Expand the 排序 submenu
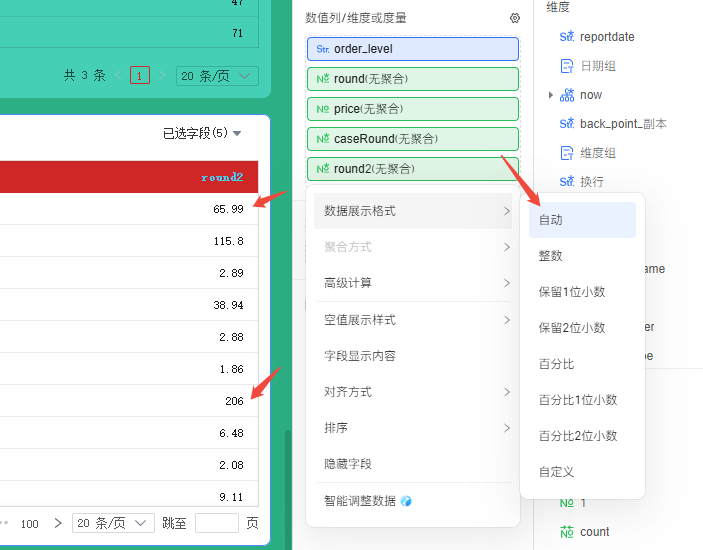The width and height of the screenshot is (703, 550). click(x=412, y=428)
